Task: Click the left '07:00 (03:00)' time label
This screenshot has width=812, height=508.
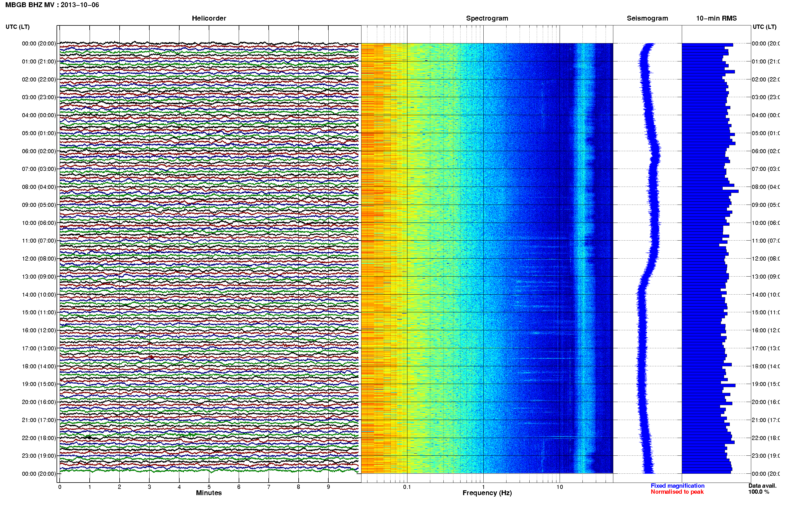Action: coord(39,169)
